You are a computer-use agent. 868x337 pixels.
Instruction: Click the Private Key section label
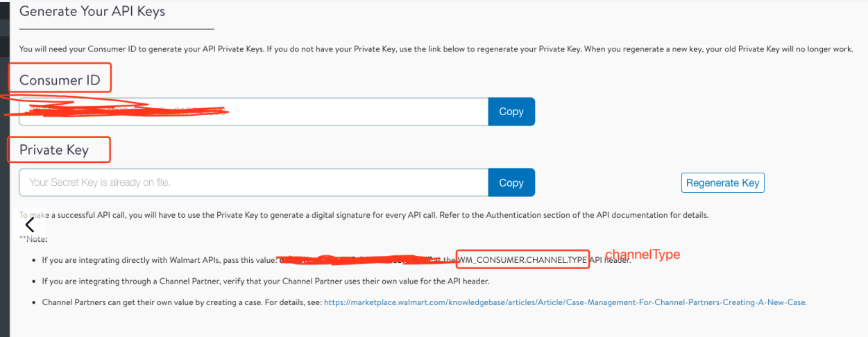coord(54,150)
